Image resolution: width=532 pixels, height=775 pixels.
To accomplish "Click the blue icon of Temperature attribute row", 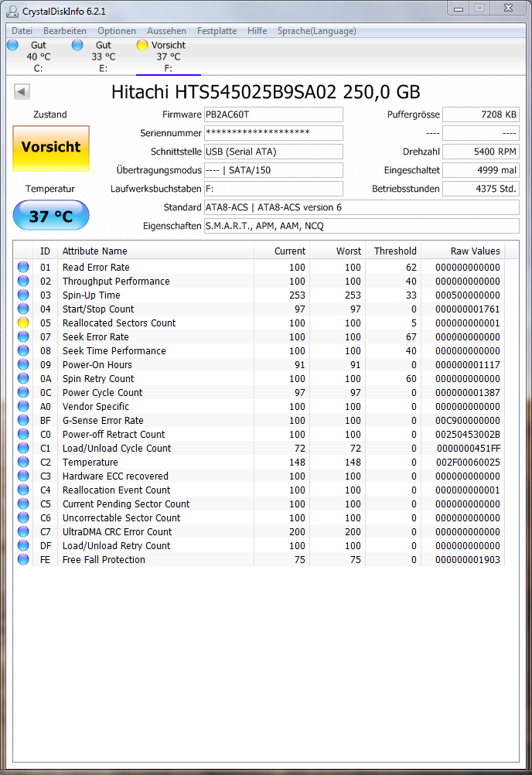I will (23, 462).
